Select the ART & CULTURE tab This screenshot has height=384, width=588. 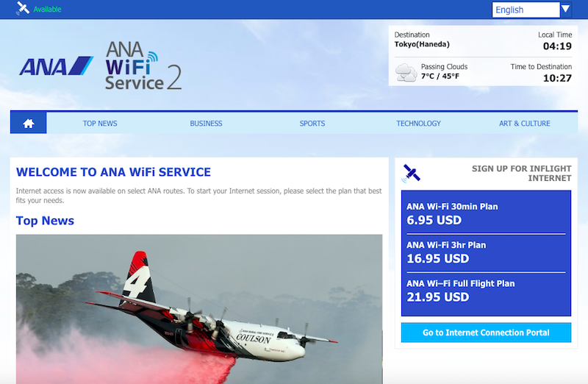click(524, 124)
